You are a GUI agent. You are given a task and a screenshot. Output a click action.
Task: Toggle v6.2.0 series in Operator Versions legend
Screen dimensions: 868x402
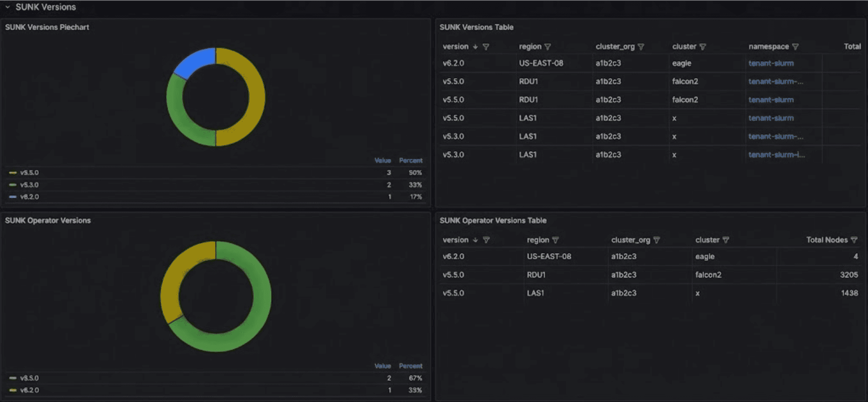coord(29,390)
